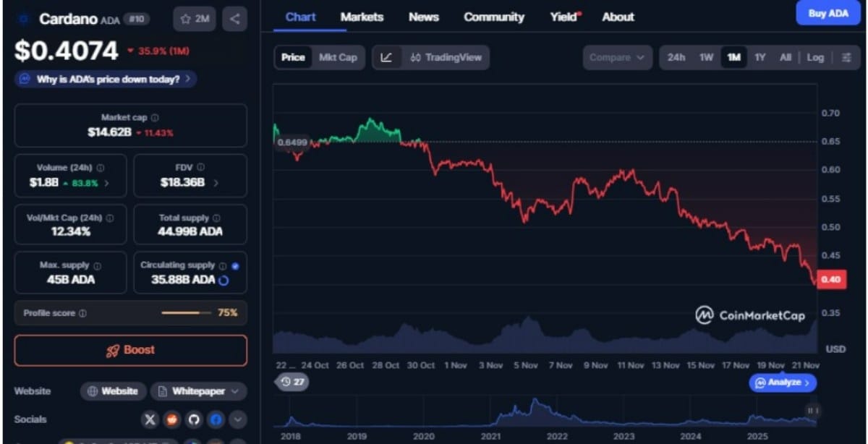Add Cardano to watchlist star button
This screenshot has width=868, height=444.
point(194,19)
